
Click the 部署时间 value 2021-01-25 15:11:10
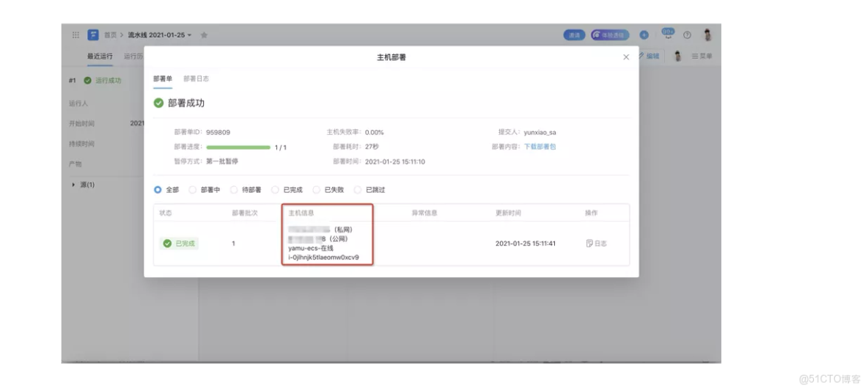395,161
